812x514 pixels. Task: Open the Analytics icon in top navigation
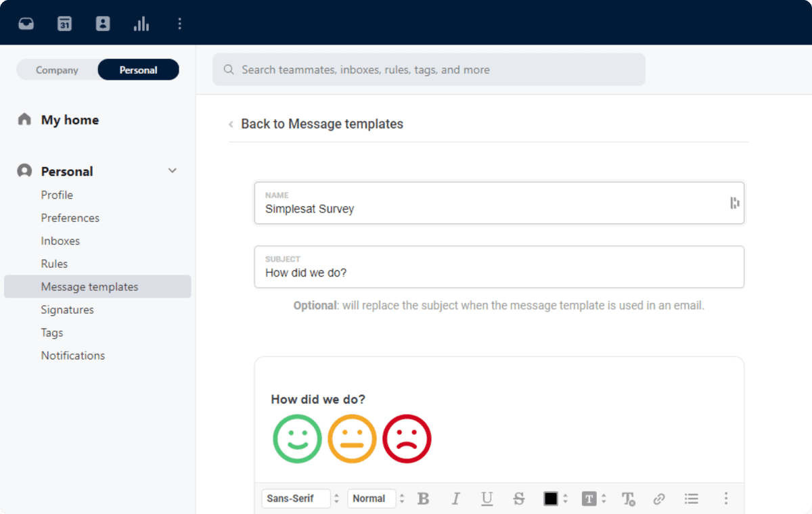coord(141,22)
